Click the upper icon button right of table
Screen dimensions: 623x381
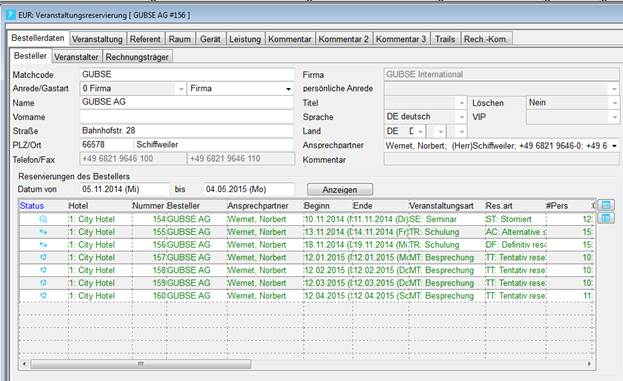tap(606, 205)
